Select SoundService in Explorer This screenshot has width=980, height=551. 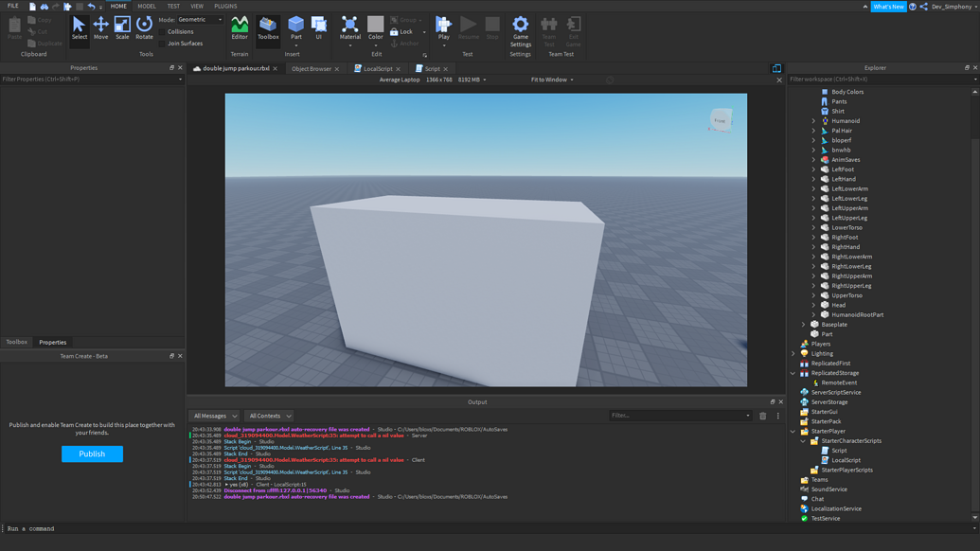coord(829,489)
